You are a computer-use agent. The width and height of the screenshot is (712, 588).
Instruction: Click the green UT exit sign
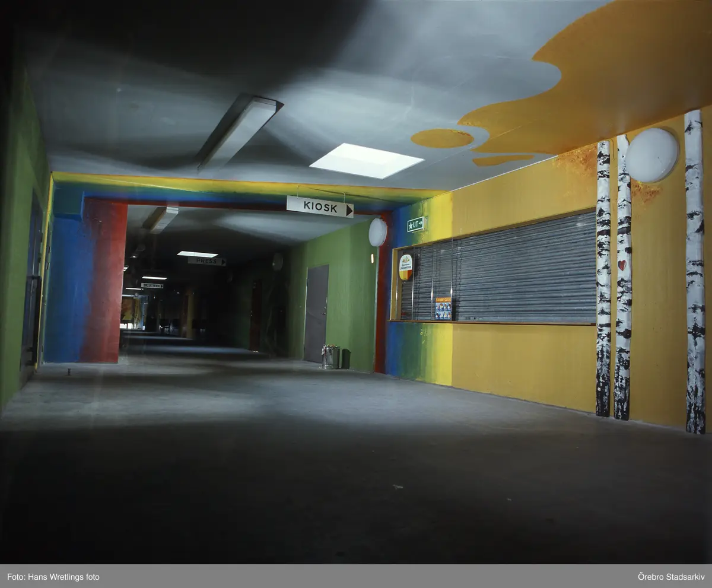(x=415, y=224)
